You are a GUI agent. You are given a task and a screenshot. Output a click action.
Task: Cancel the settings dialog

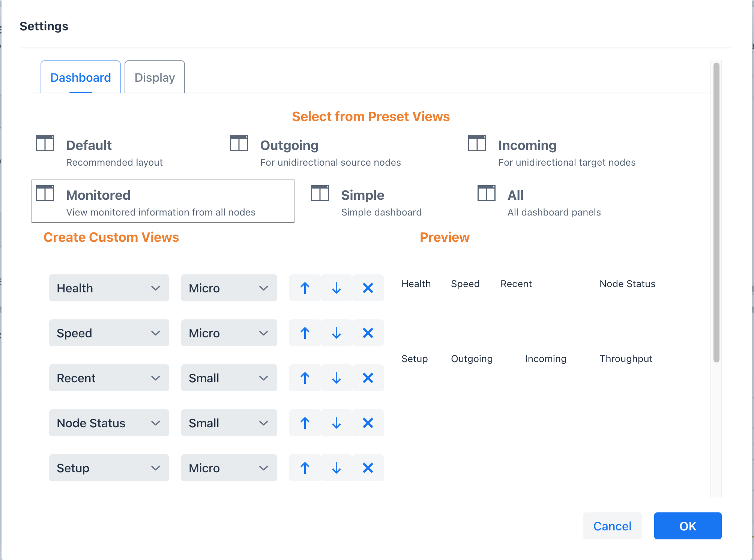click(612, 526)
